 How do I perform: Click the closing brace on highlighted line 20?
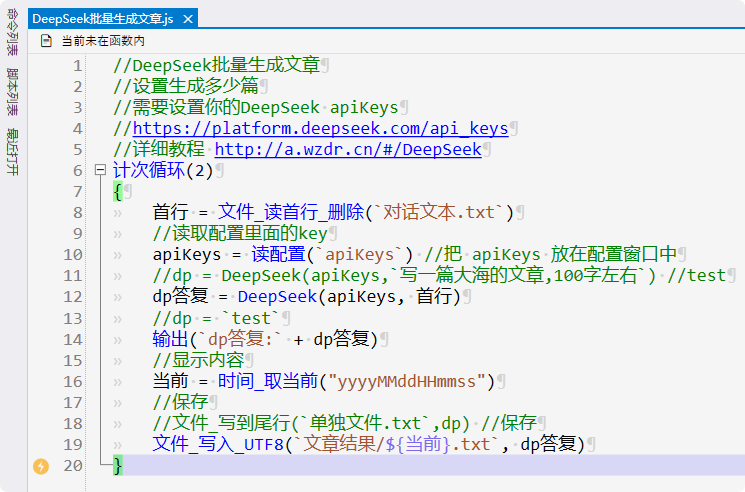click(118, 465)
